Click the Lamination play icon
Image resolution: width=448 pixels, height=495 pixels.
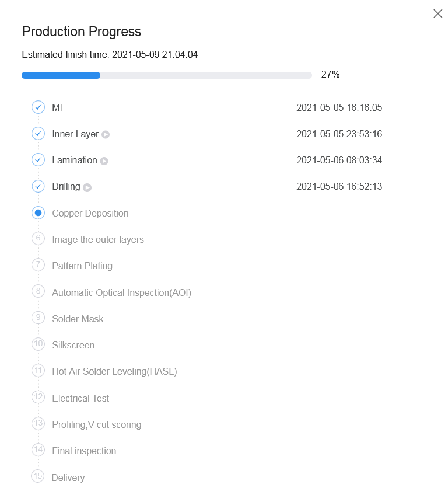(x=104, y=161)
